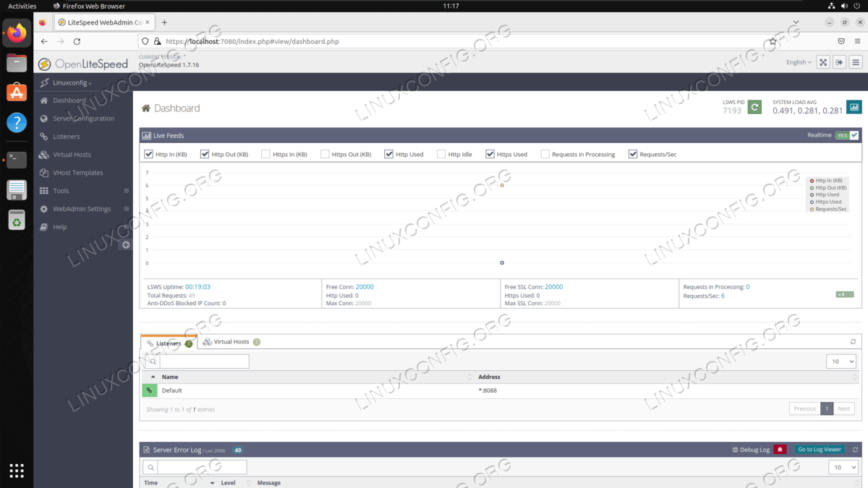List all Firefox tabs
This screenshot has height=488, width=868.
point(795,22)
